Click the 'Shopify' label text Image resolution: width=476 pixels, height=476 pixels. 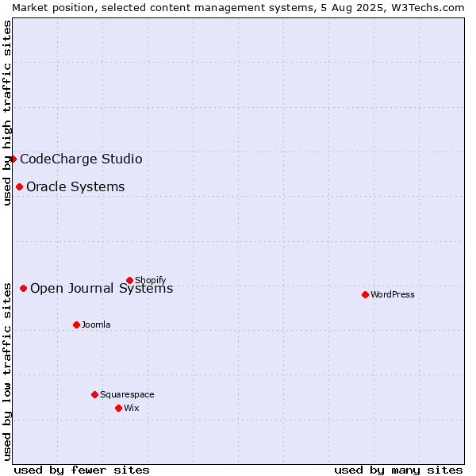150,280
